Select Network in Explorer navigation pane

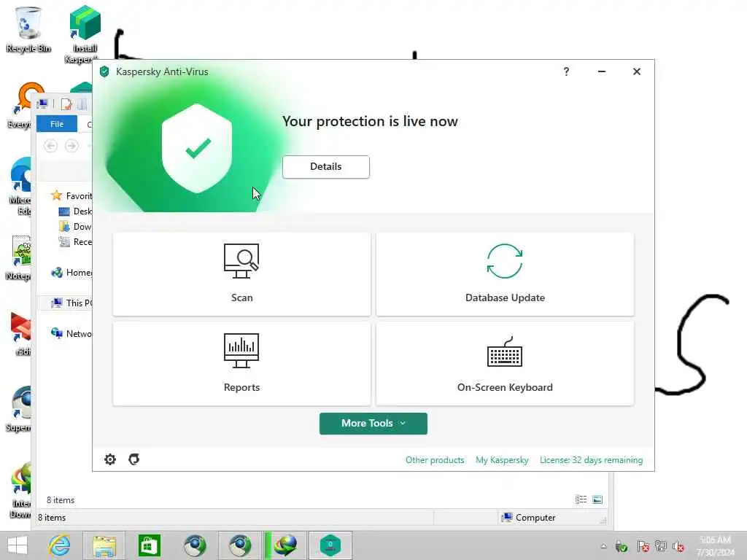click(71, 333)
